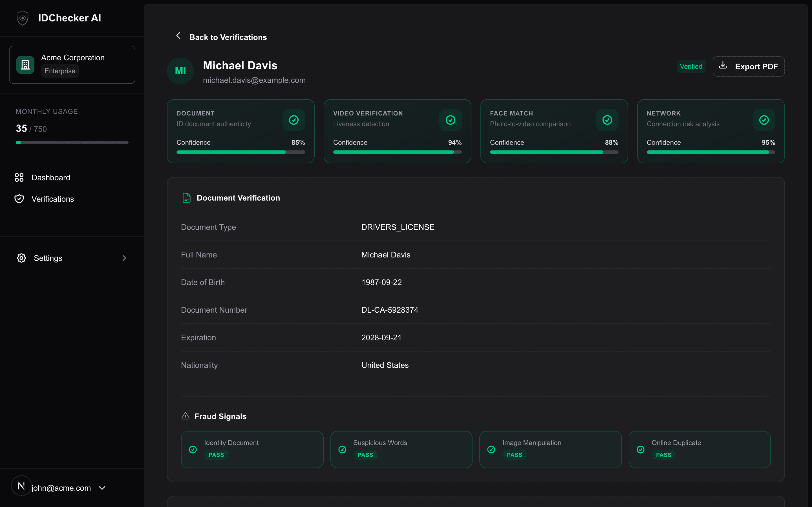Click the Document card checkmark icon
812x507 pixels.
pos(294,120)
